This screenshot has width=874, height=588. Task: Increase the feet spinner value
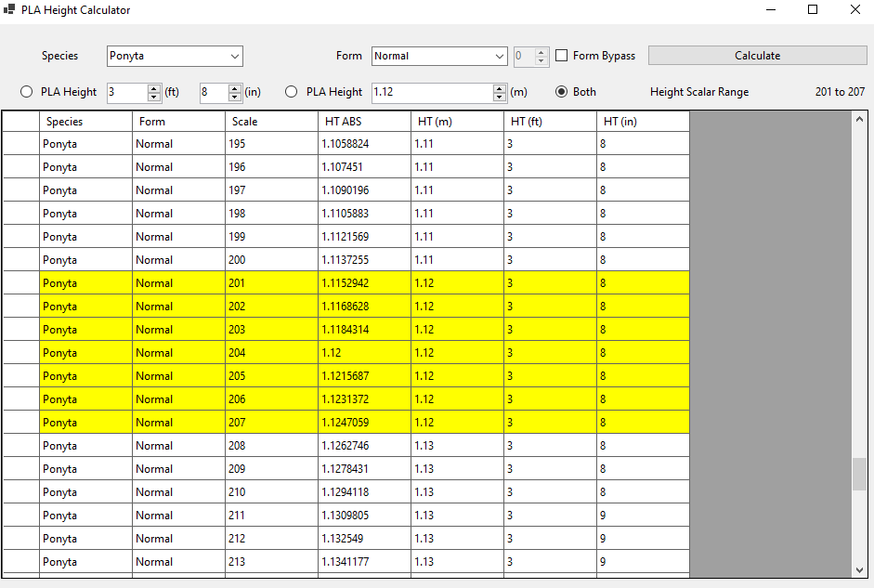pyautogui.click(x=154, y=88)
